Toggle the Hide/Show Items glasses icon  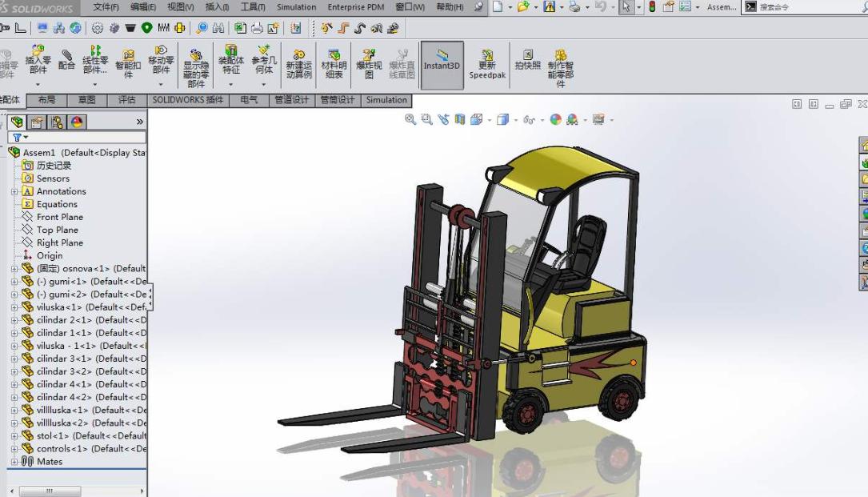click(529, 119)
